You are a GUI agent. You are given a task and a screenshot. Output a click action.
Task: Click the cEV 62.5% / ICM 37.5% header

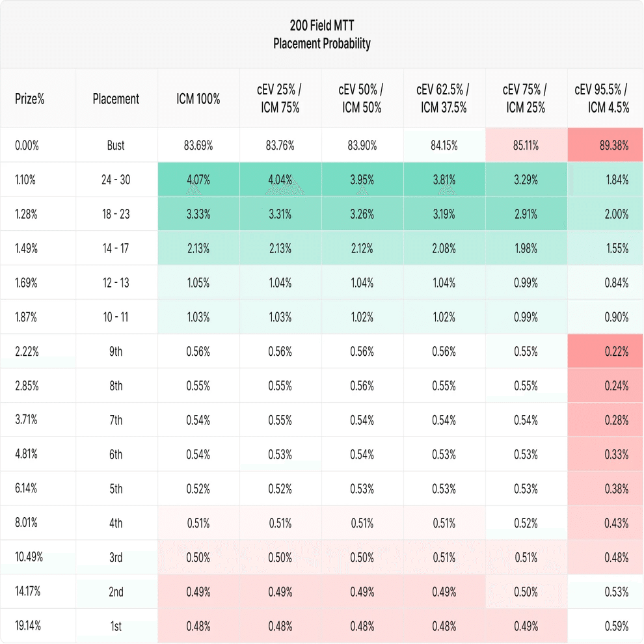pyautogui.click(x=444, y=99)
